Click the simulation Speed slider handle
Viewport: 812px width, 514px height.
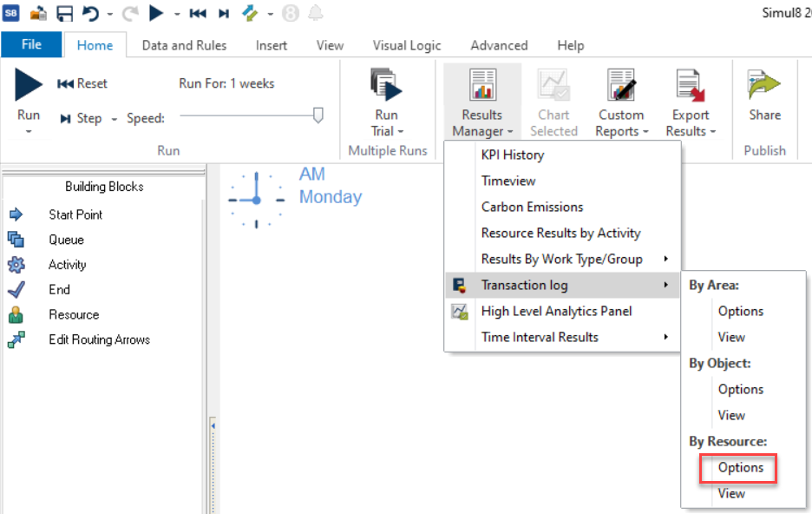point(318,115)
